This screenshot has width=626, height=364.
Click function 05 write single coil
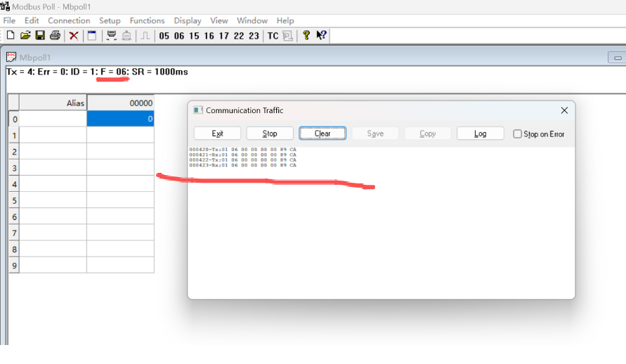pyautogui.click(x=164, y=36)
